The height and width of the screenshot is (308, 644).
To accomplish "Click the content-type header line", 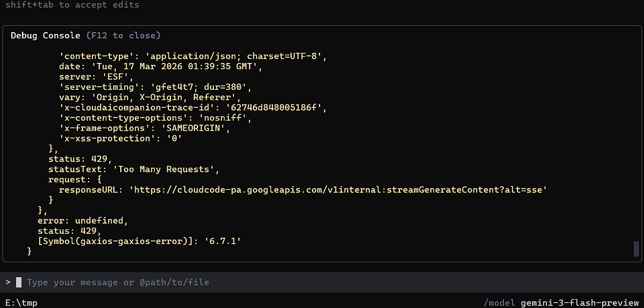I will point(192,57).
